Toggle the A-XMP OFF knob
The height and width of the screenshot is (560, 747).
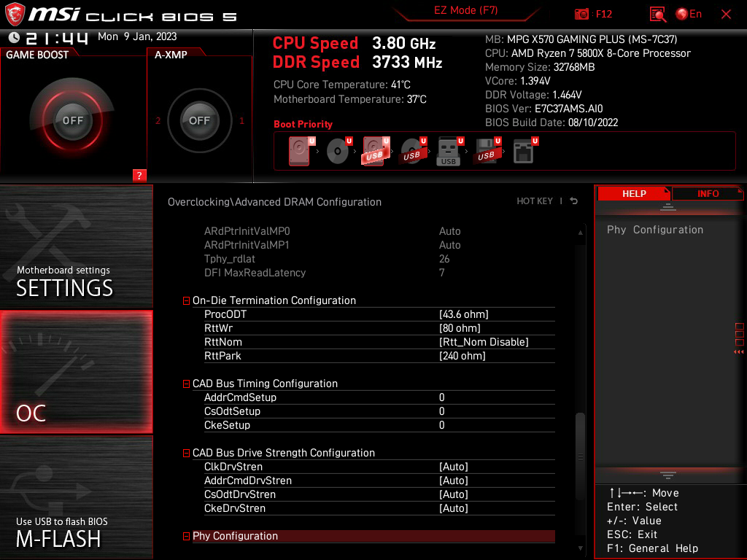[199, 120]
